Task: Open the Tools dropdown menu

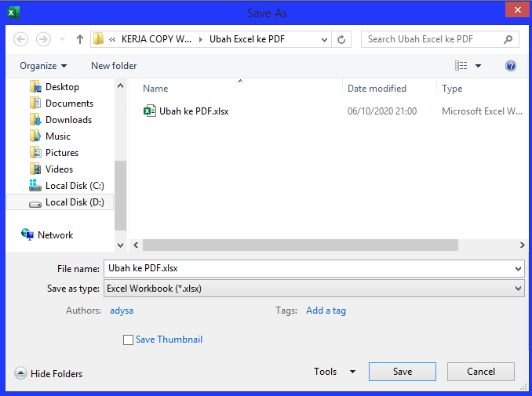Action: (334, 372)
